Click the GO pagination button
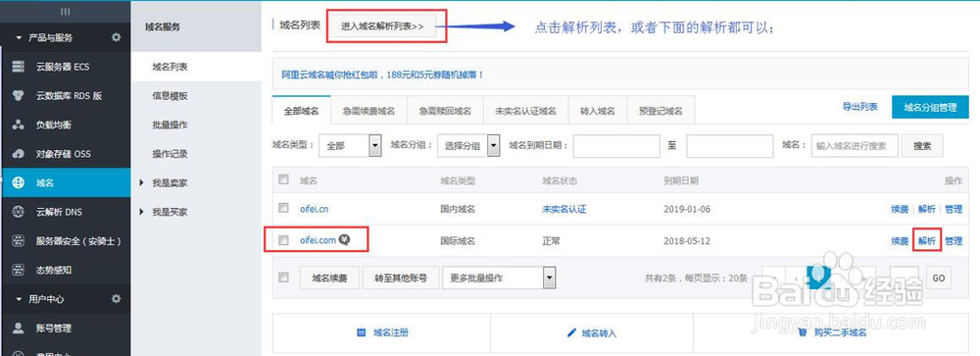The image size is (980, 356). pos(938,278)
